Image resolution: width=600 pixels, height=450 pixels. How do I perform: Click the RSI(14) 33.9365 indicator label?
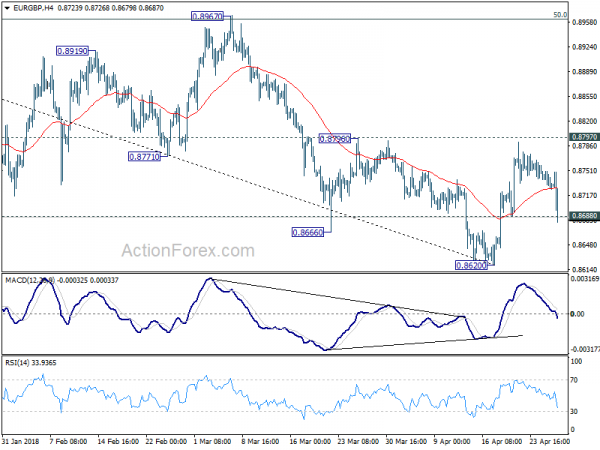tap(31, 362)
